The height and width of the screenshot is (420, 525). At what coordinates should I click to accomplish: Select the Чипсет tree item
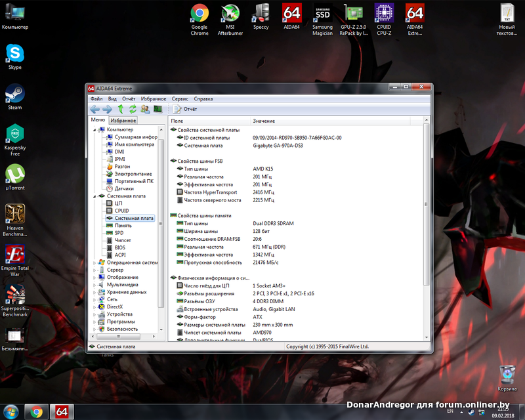pyautogui.click(x=123, y=240)
